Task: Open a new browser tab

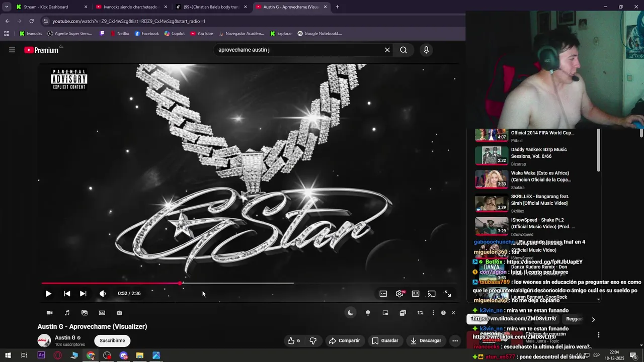Action: click(337, 7)
